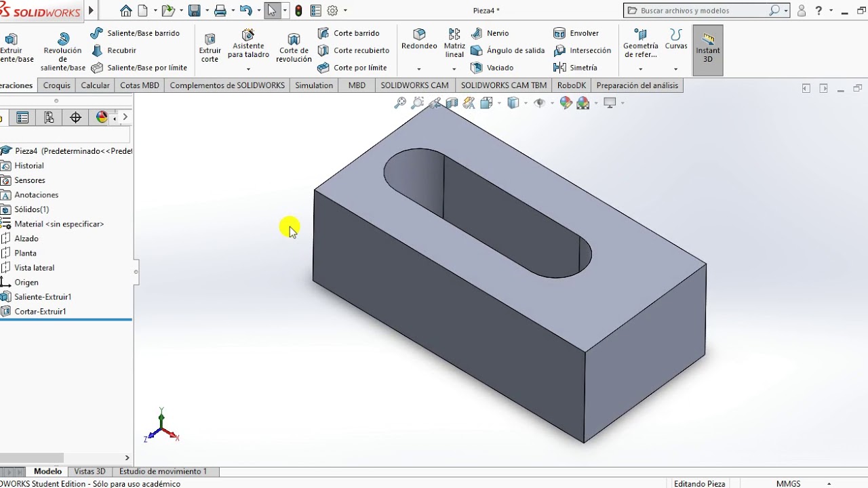Viewport: 868px width, 488px height.
Task: Click the Buscar archivos y modelos search field
Action: (706, 11)
